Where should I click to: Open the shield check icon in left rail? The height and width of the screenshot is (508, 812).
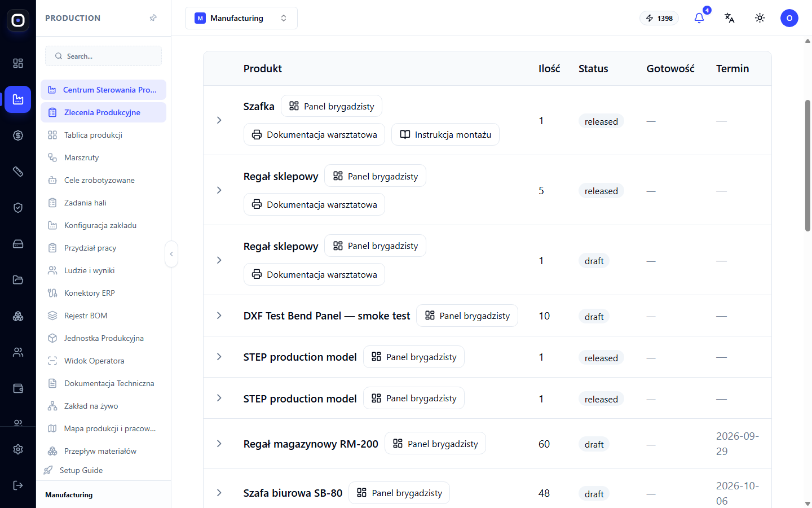point(18,208)
